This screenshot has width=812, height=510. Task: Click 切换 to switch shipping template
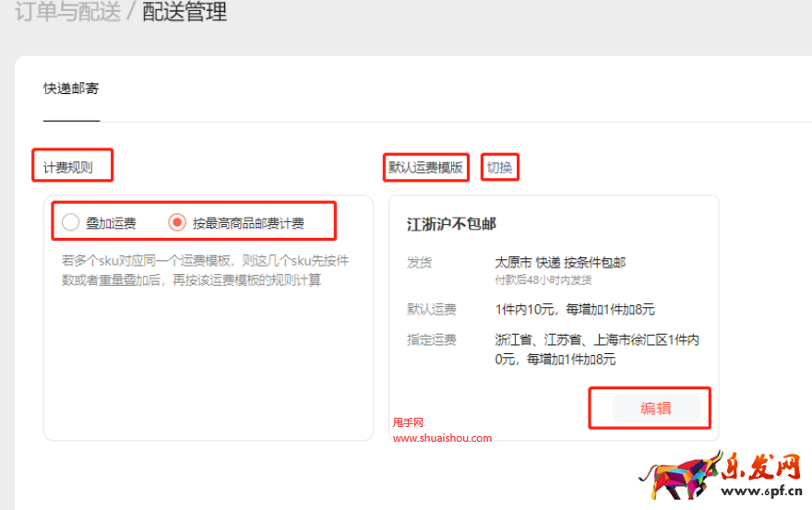[x=503, y=168]
